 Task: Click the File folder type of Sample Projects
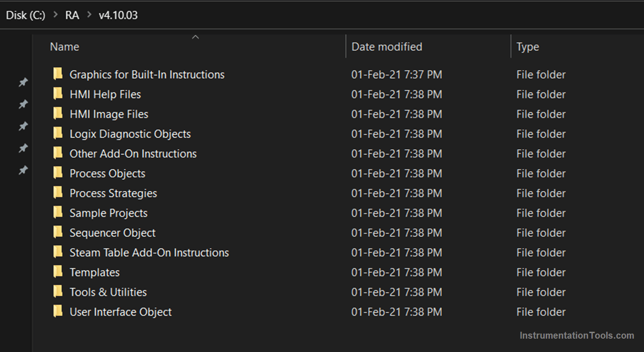click(541, 213)
